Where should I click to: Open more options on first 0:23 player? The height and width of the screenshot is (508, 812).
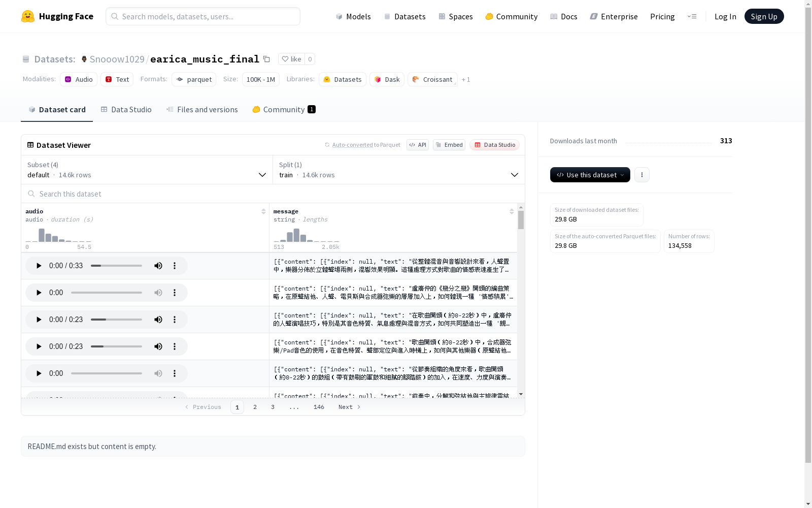coord(175,320)
